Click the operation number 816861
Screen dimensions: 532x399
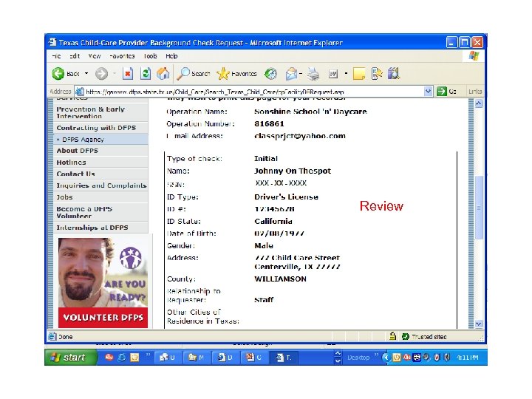[x=269, y=123]
